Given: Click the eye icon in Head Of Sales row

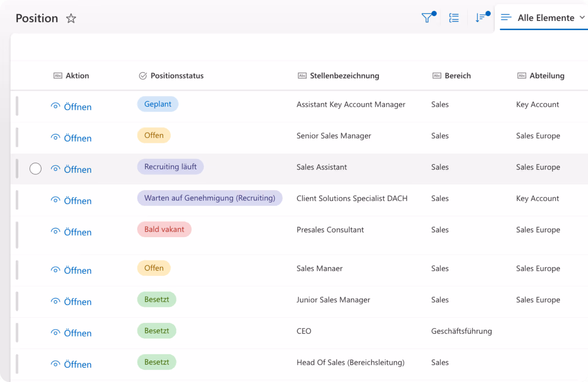Looking at the screenshot, I should pos(55,364).
